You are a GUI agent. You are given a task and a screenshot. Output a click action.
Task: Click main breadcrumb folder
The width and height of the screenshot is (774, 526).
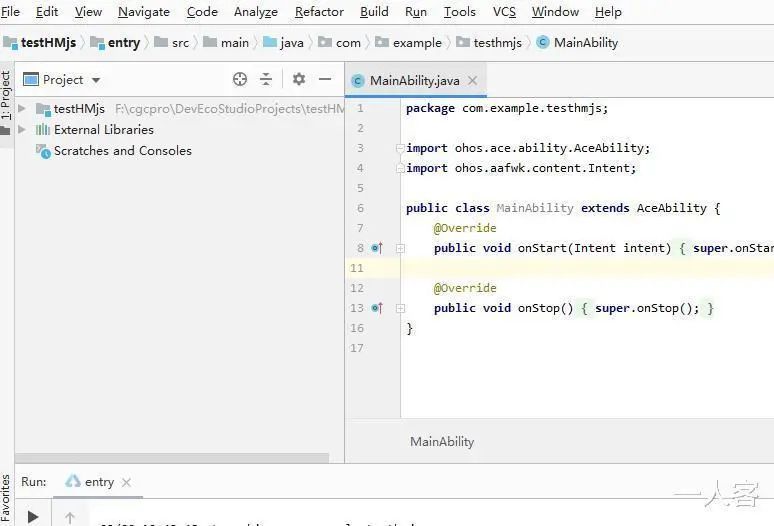tap(227, 42)
